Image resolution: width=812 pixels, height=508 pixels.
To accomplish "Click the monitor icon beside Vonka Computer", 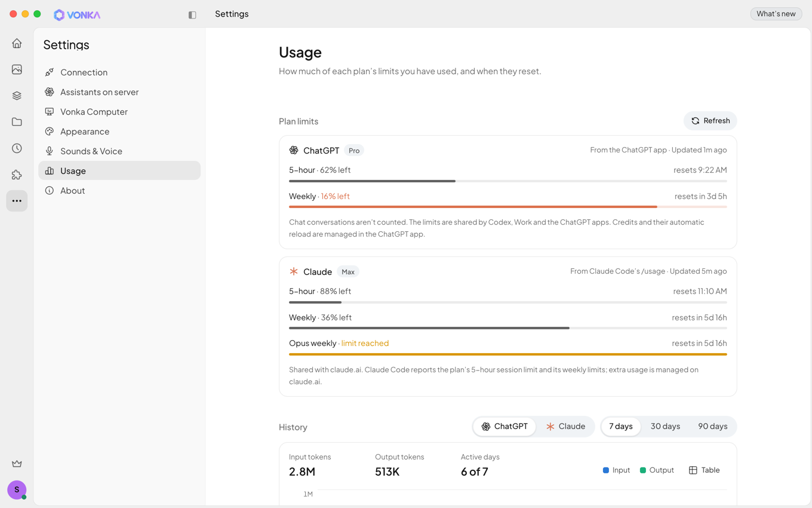I will (x=50, y=112).
